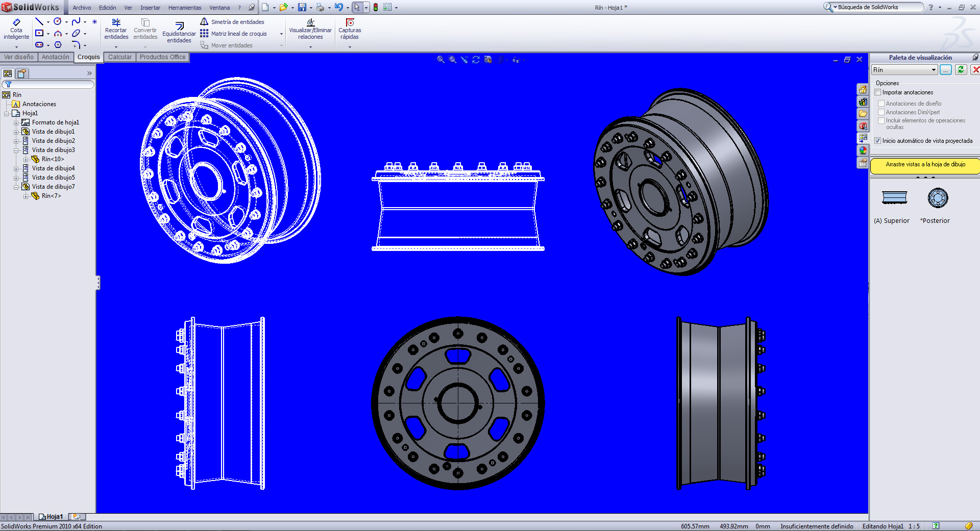Clear the view palette with red X
Image resolution: width=980 pixels, height=531 pixels.
click(975, 70)
